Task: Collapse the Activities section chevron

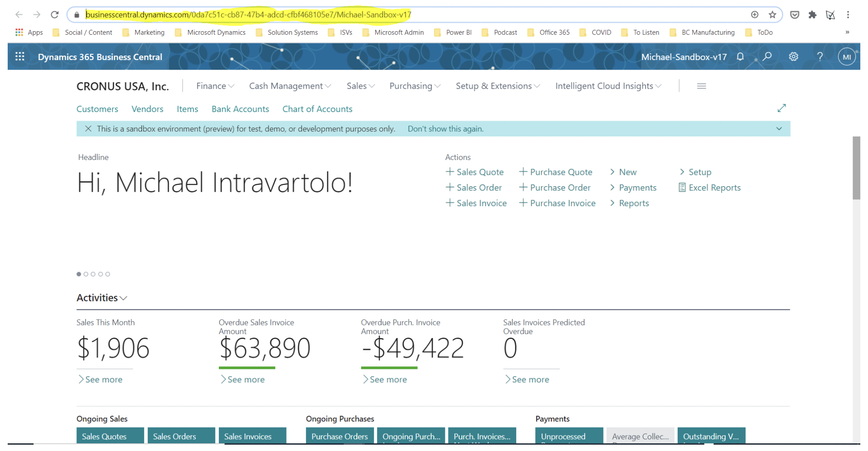Action: click(123, 298)
